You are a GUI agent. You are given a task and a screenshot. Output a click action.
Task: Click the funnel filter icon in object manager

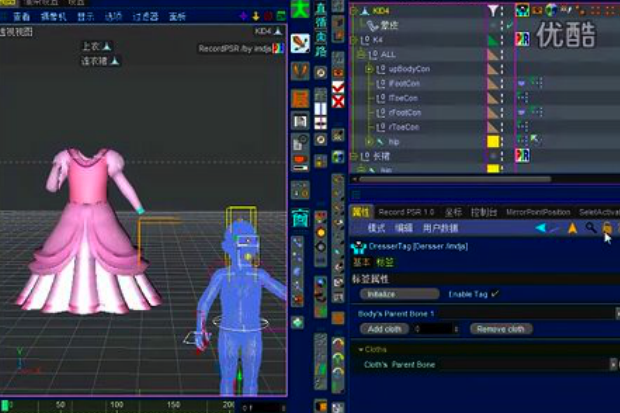493,10
